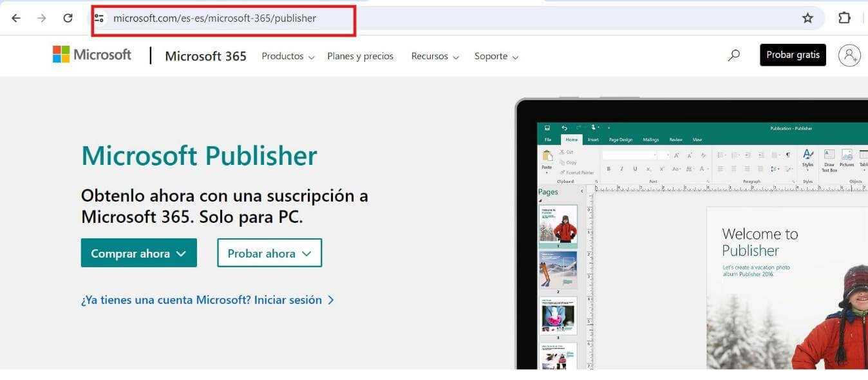Open the Microsoft 365 home link
The width and height of the screenshot is (868, 380).
click(x=205, y=56)
